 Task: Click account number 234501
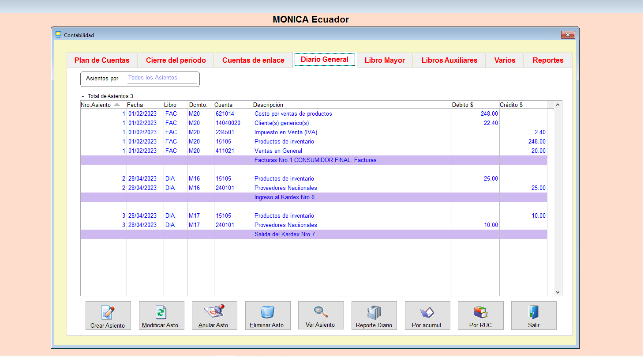(x=225, y=132)
